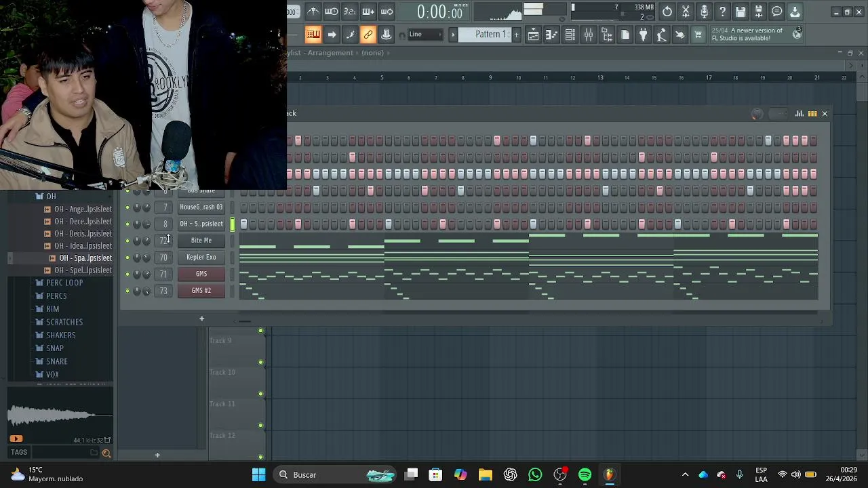Mute the HouseG..rash 03 channel
Viewport: 868px width, 488px height.
tap(127, 207)
